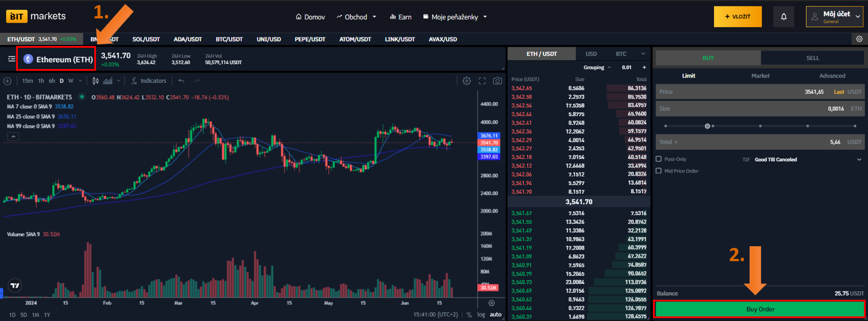The height and width of the screenshot is (321, 868).
Task: Set chart range to 1Y
Action: click(x=47, y=315)
